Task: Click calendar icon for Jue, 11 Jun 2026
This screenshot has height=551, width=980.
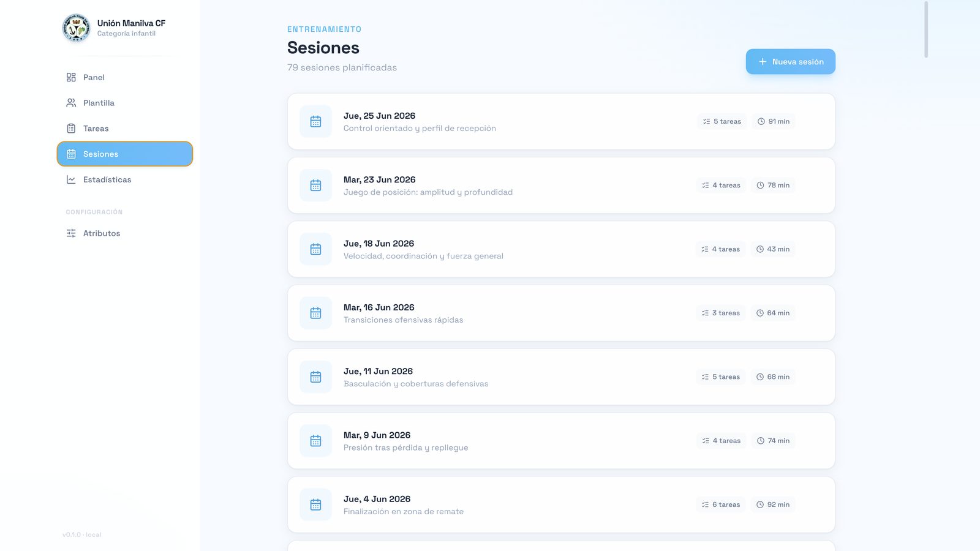Action: (x=315, y=377)
